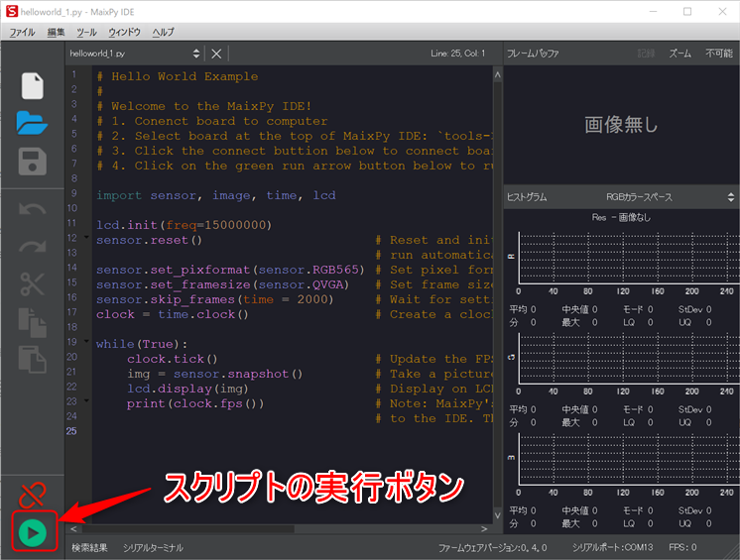Click シリアルポート:COM13 in status bar

tap(613, 548)
